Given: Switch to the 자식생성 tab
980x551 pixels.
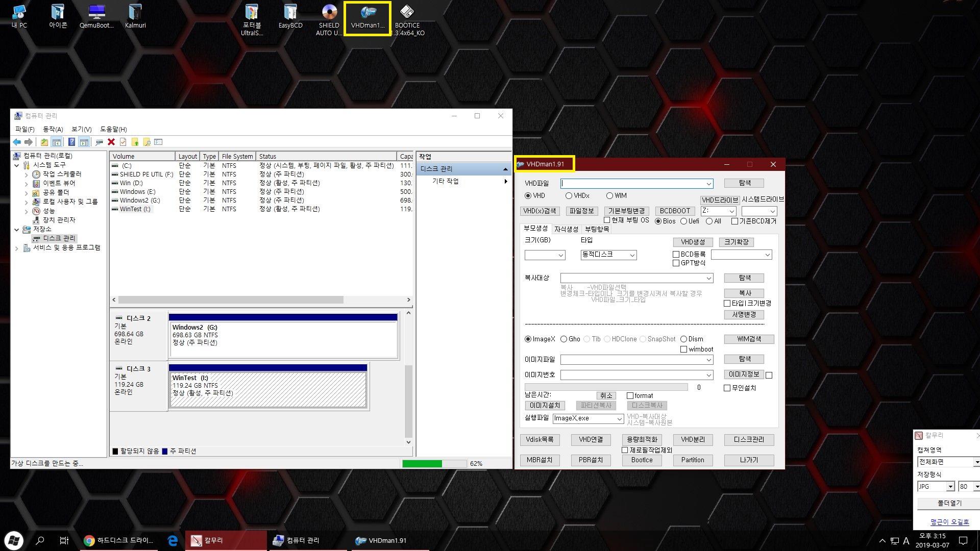Looking at the screenshot, I should [x=566, y=229].
